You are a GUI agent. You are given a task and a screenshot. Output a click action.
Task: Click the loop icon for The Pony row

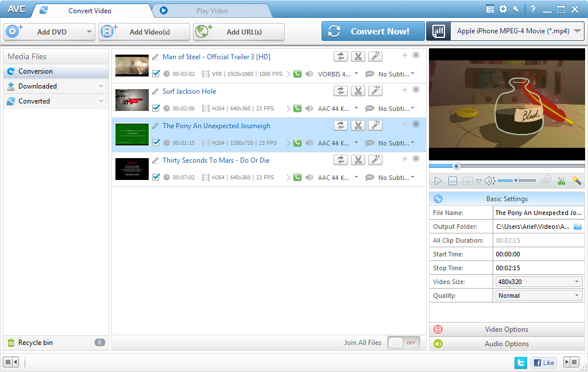click(341, 125)
